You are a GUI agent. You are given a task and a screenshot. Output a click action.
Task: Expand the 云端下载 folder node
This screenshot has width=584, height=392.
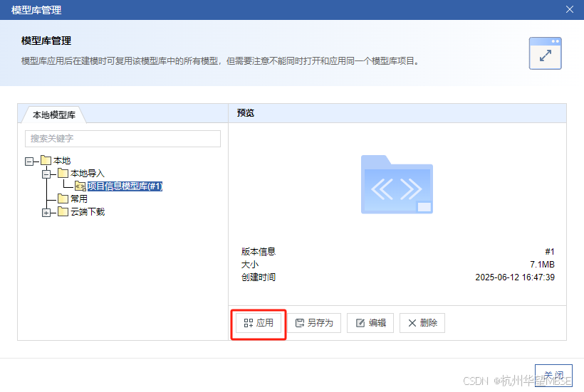(x=46, y=213)
